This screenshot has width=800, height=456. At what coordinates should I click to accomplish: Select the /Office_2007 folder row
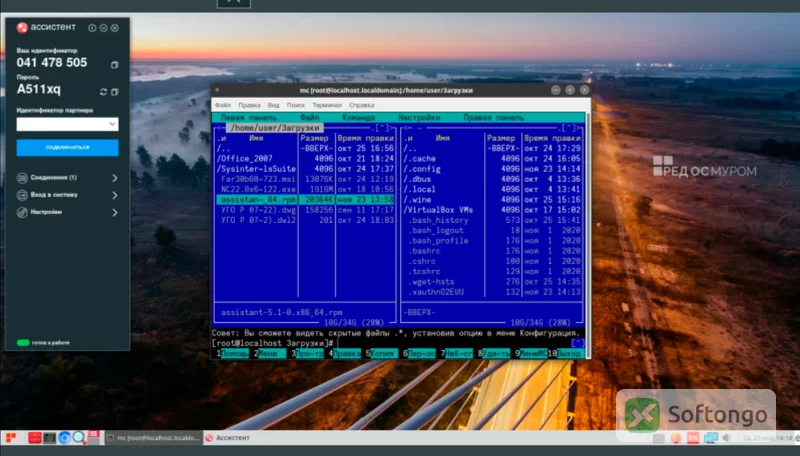[x=305, y=159]
